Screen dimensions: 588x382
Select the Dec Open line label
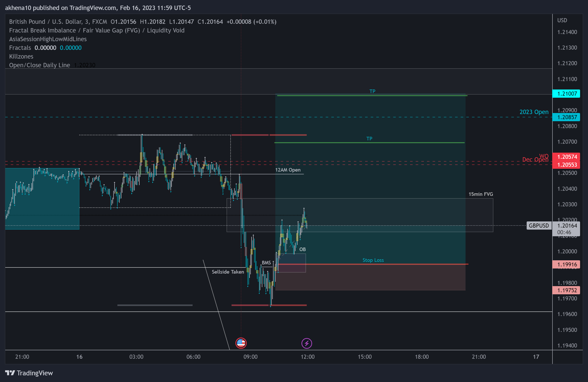[x=535, y=160]
